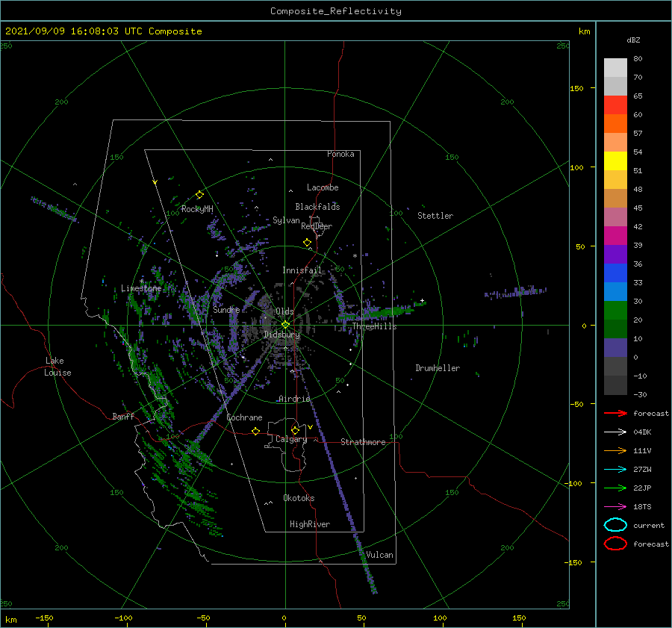Click the RedDeer city label

pyautogui.click(x=317, y=226)
